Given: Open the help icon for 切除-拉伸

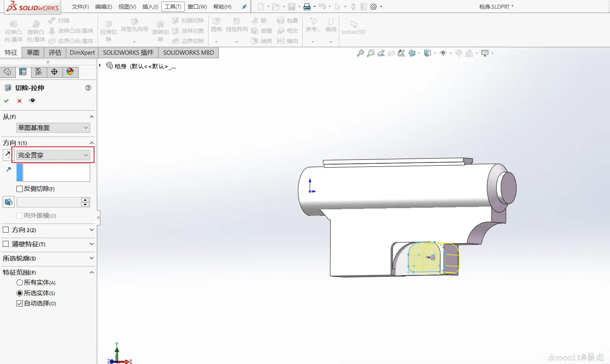Looking at the screenshot, I should click(x=88, y=88).
